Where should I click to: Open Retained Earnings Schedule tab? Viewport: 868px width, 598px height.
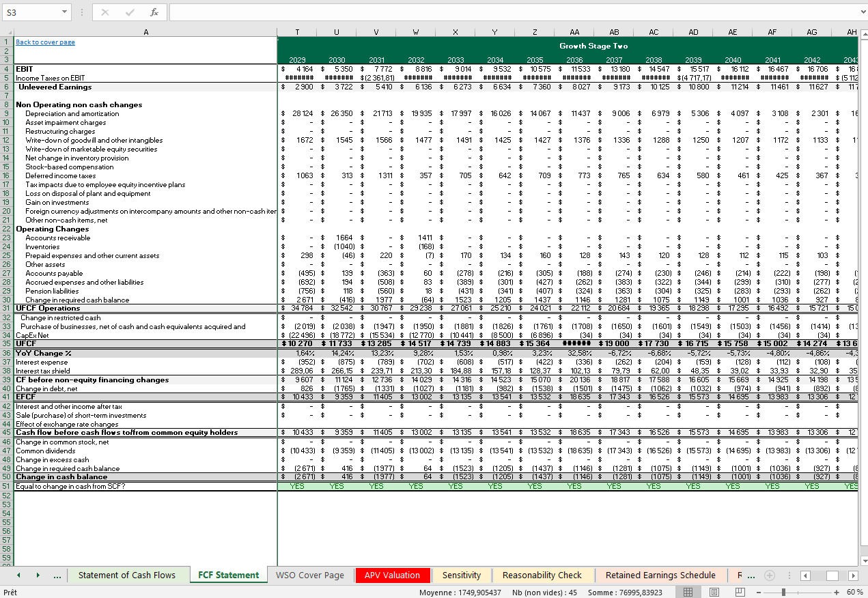[x=660, y=575]
